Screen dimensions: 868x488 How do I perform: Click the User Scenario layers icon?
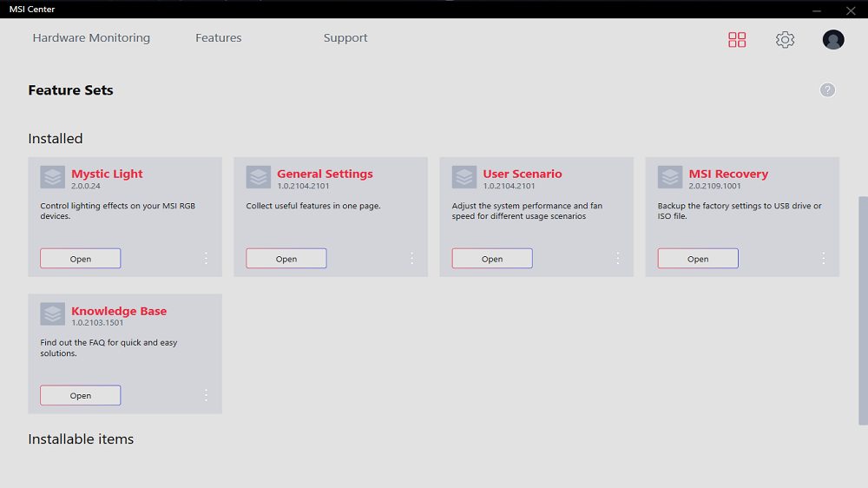(464, 177)
